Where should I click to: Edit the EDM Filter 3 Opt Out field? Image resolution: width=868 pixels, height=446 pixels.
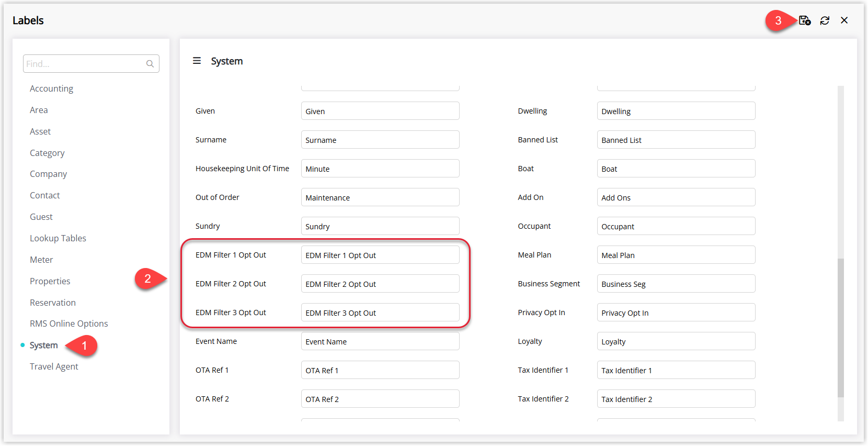point(380,313)
